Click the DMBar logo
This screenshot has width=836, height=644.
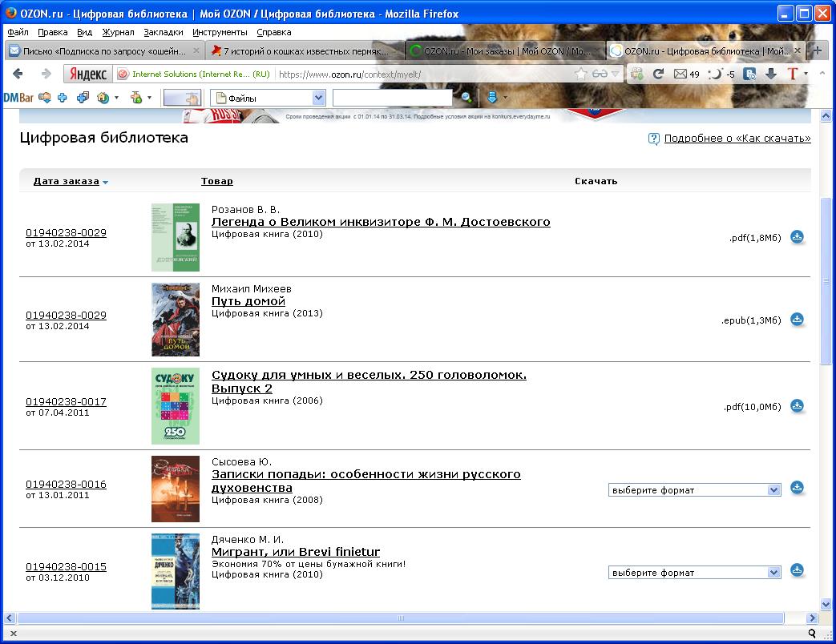click(x=18, y=98)
